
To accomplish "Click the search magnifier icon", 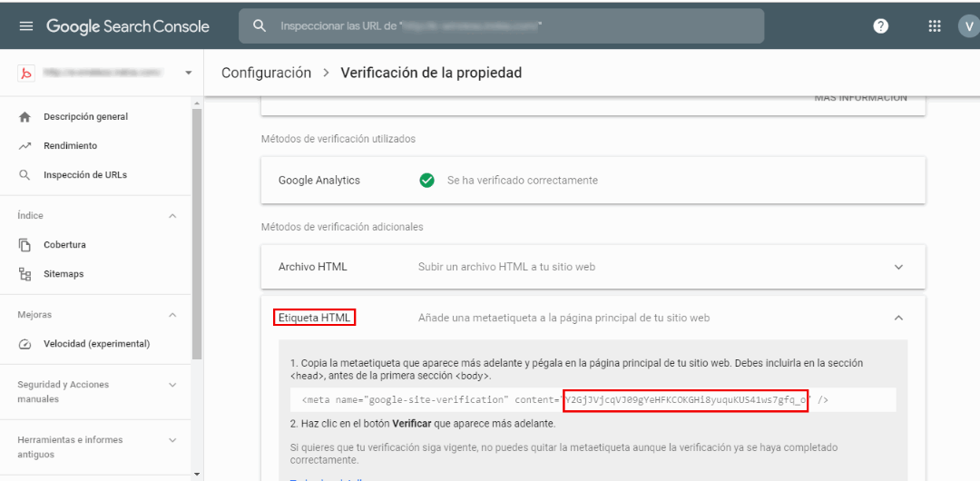I will point(260,25).
